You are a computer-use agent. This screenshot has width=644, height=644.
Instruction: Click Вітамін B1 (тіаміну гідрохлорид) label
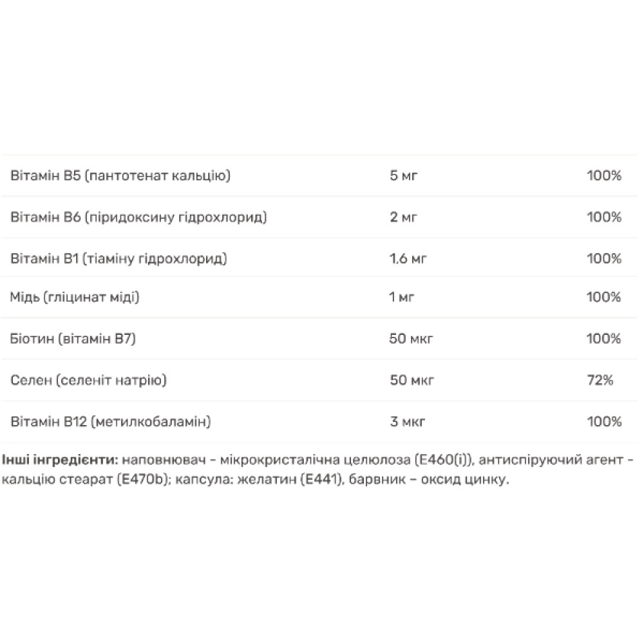pyautogui.click(x=118, y=259)
